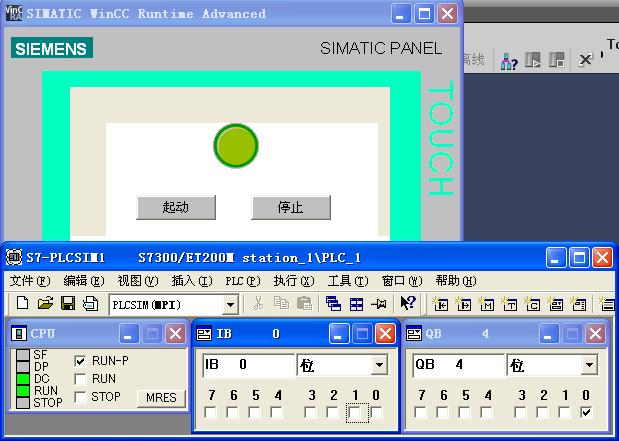The height and width of the screenshot is (441, 619).
Task: Click the IB 0 address input field
Action: click(249, 365)
